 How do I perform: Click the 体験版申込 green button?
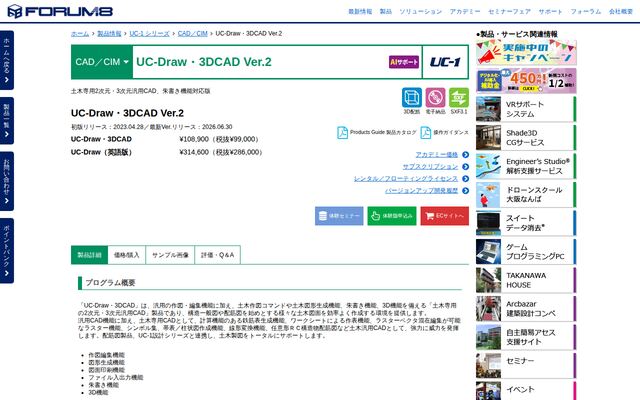click(392, 216)
